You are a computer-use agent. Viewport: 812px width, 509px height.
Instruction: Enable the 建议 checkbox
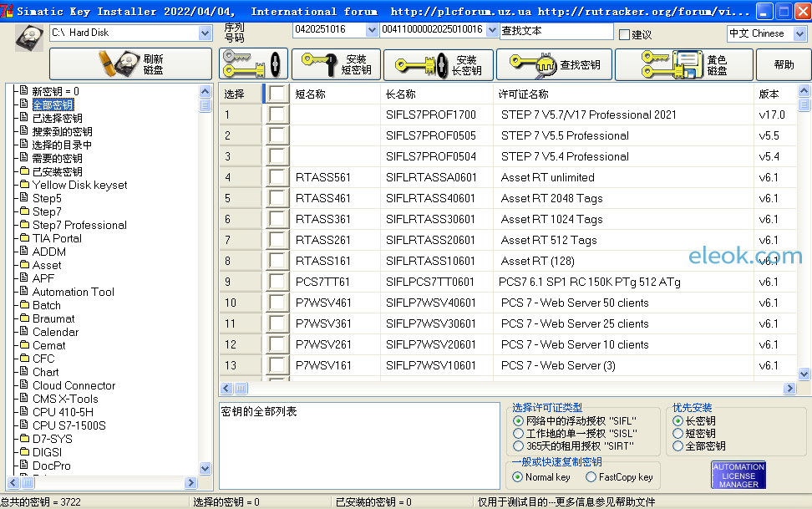click(625, 35)
